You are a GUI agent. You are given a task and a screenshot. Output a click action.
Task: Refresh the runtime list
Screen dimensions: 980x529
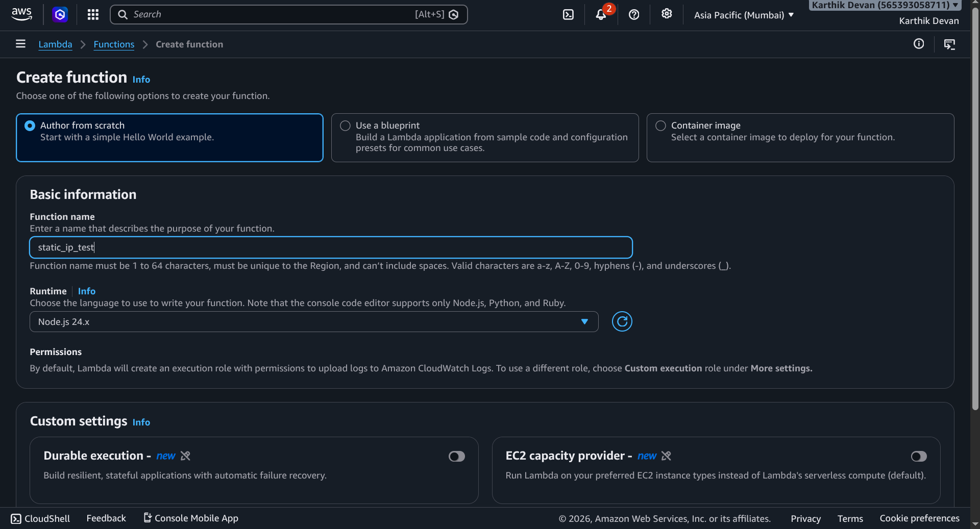point(622,321)
